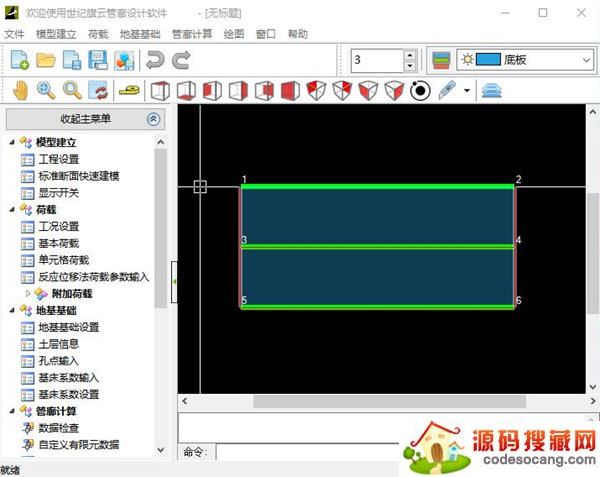Select the first isometric view cube

pos(316,91)
